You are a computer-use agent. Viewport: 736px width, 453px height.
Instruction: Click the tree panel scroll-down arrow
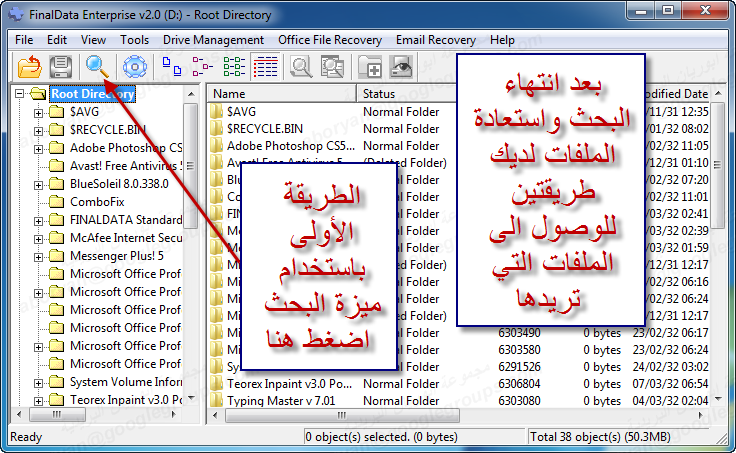191,398
